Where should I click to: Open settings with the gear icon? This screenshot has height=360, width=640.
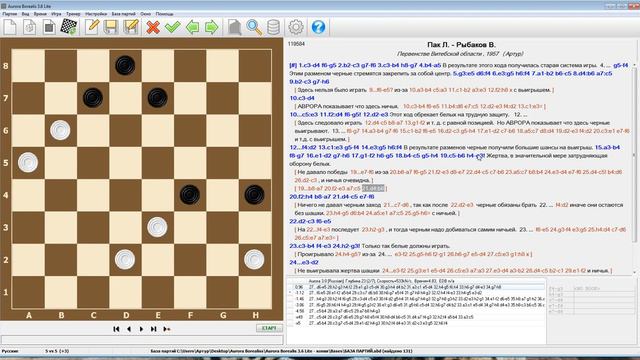[296, 27]
